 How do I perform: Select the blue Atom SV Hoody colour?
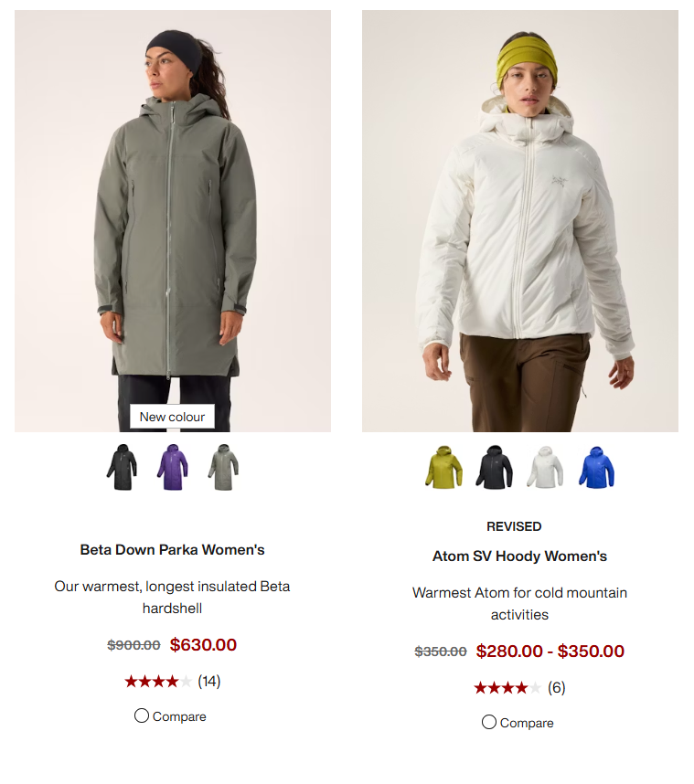596,467
